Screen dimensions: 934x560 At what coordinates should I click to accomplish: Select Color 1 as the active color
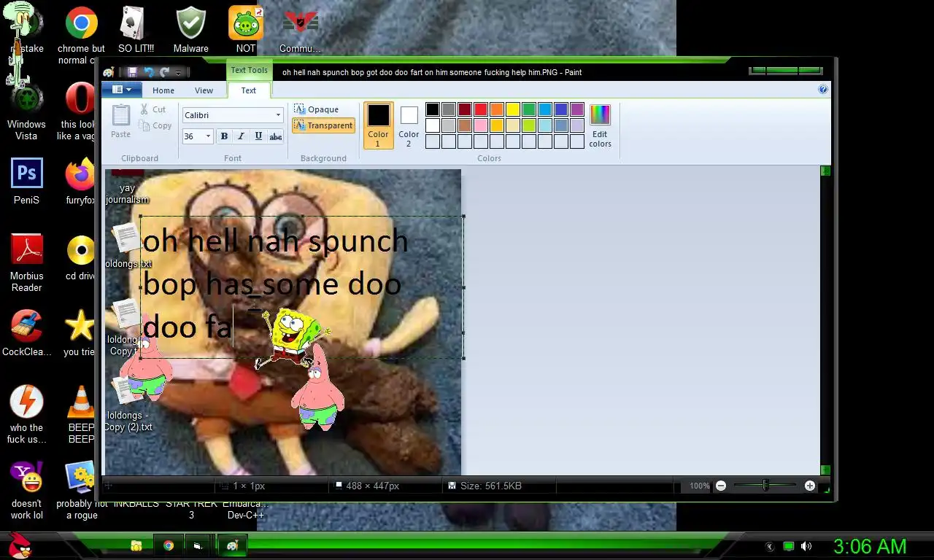tap(378, 125)
